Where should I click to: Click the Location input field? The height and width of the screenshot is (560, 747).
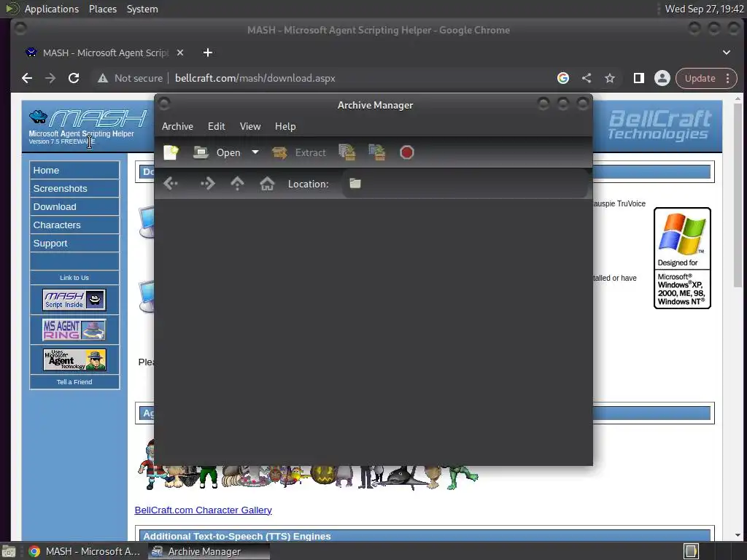click(x=465, y=183)
